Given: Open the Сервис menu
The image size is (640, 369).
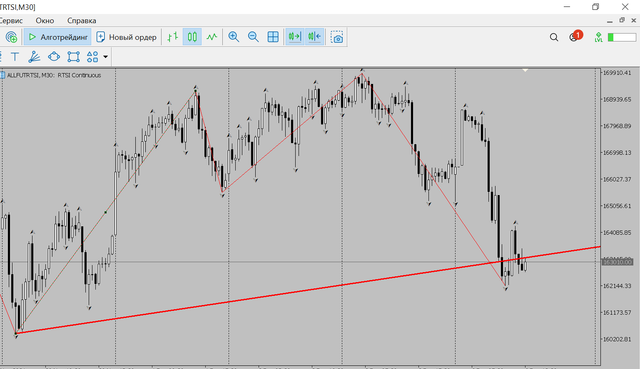Looking at the screenshot, I should pos(11,20).
